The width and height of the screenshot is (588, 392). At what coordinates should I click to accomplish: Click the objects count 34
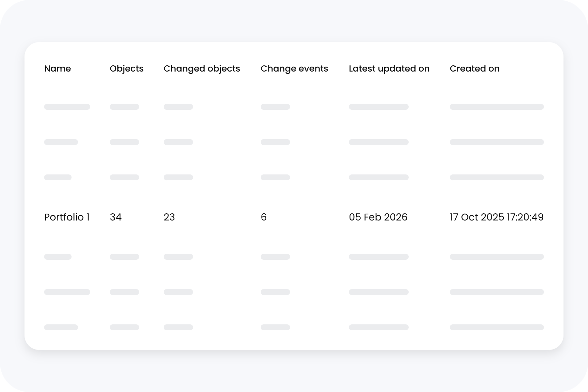coord(116,217)
